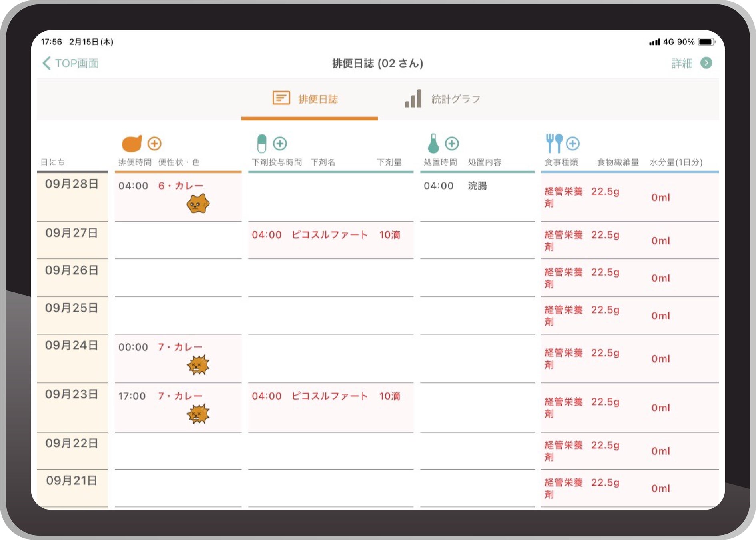The height and width of the screenshot is (540, 756).
Task: Tap the stool face icon on 09月28日
Action: [x=198, y=204]
